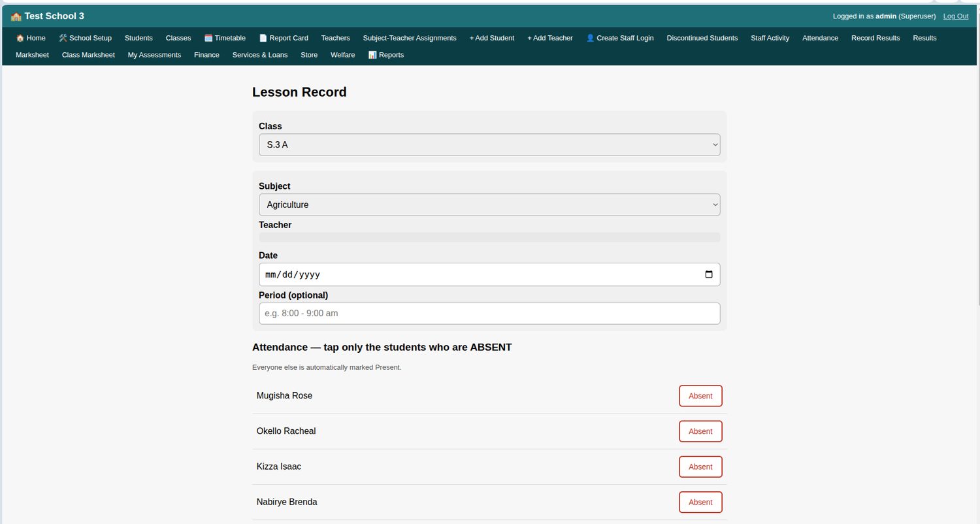Open the Report Card page
Screen dimensions: 980x524
tap(284, 38)
